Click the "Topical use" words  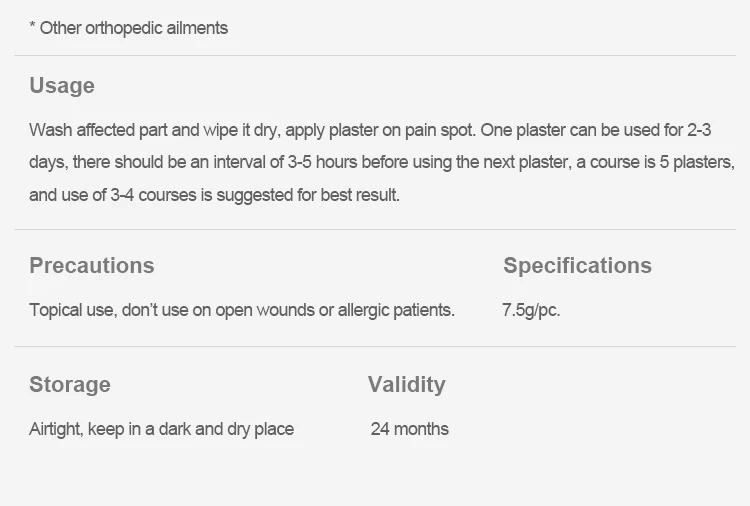point(71,310)
